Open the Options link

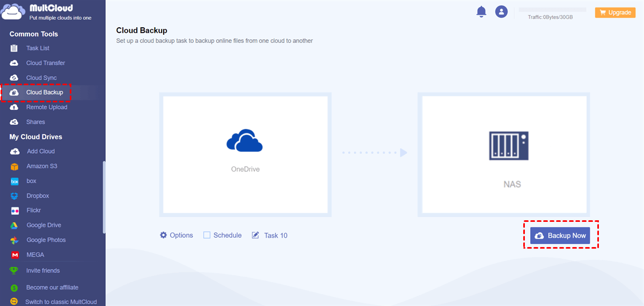pyautogui.click(x=181, y=235)
